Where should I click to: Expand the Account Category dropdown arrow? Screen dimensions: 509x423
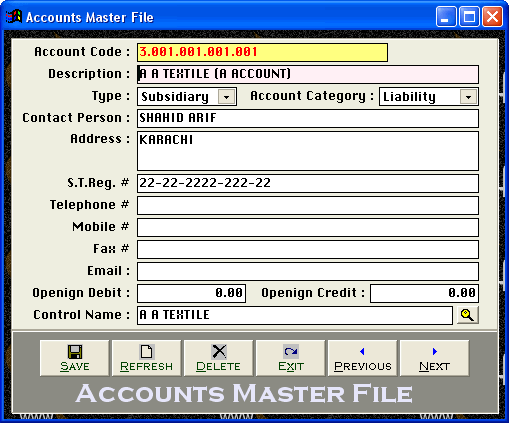tap(468, 97)
